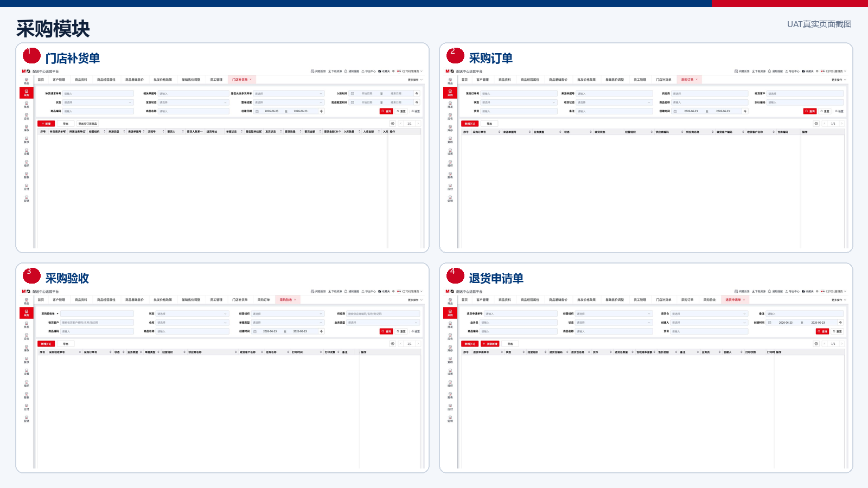This screenshot has height=488, width=868.
Task: Switch to 首页 tab in 门店补货单 screenshot
Action: 41,80
